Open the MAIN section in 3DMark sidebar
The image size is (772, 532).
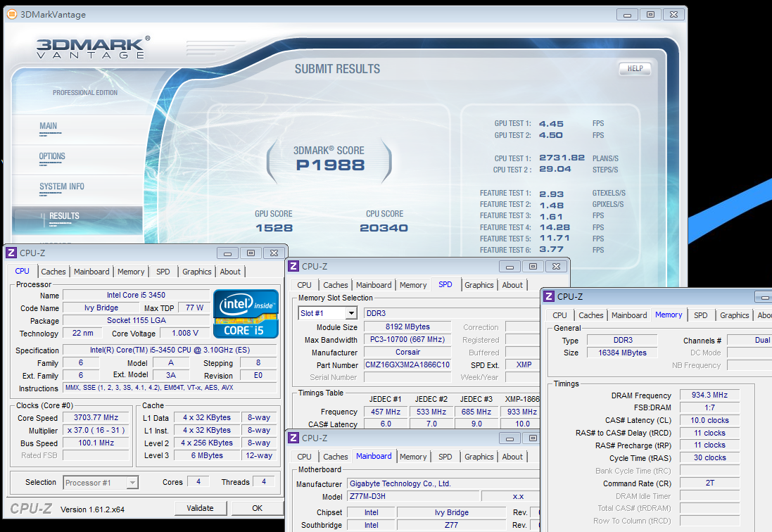49,127
